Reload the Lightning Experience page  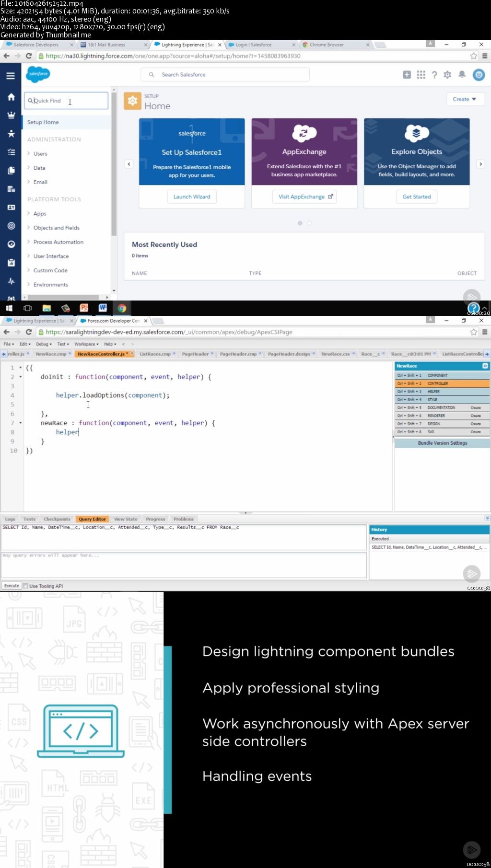29,56
